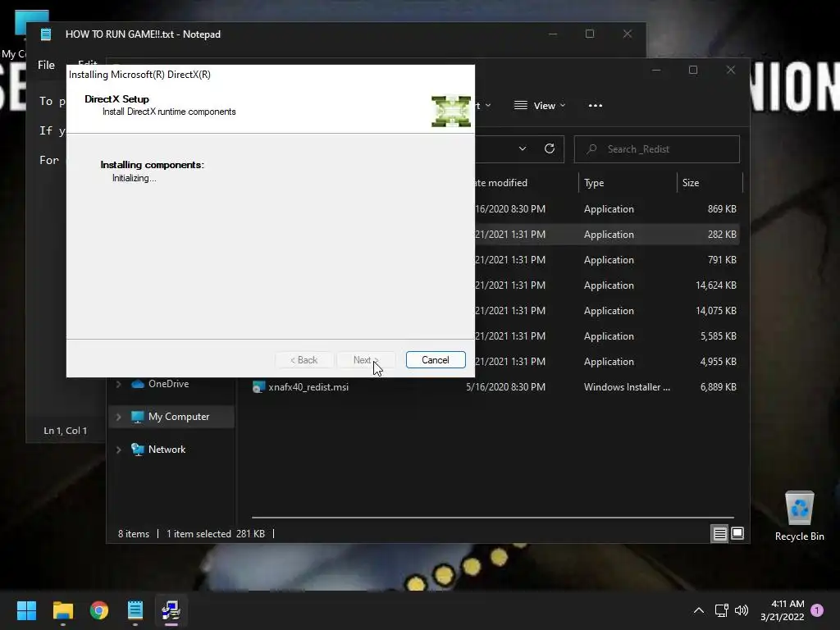This screenshot has height=630, width=840.
Task: Click the Date modified column header
Action: 501,183
